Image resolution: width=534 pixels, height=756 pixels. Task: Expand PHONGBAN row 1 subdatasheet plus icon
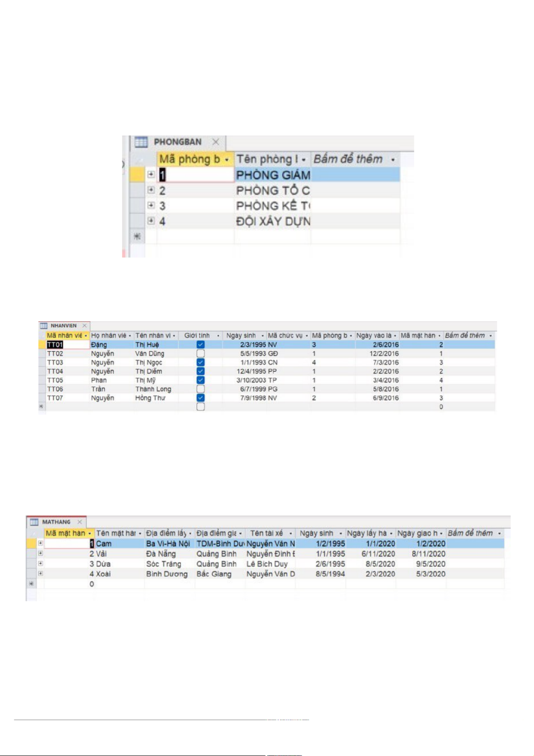151,175
